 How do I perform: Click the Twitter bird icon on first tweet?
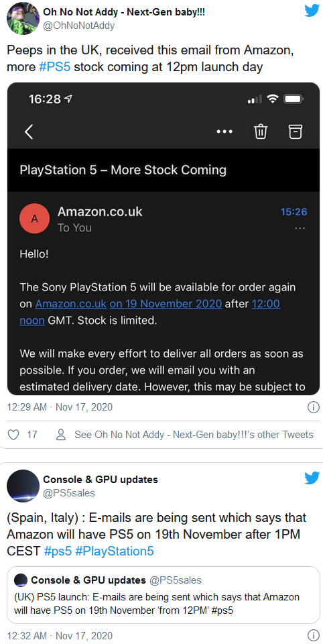pos(312,11)
